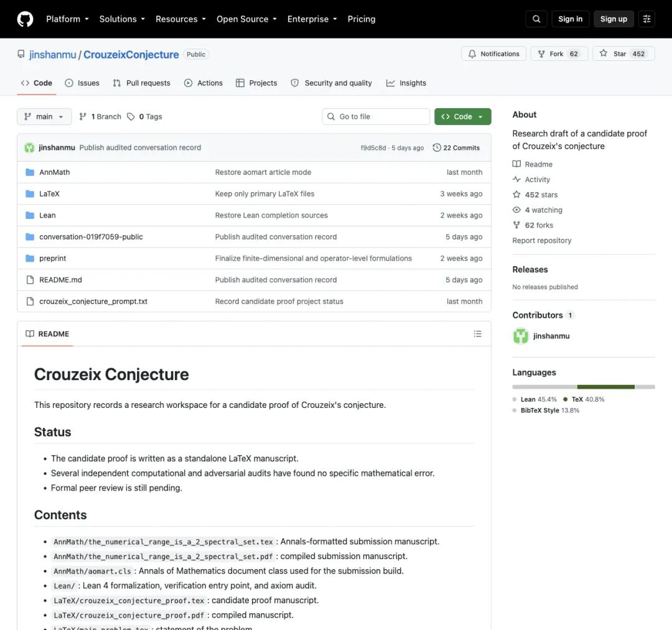Screen dimensions: 672x630
Task: Switch to the Issues tab
Action: (x=82, y=83)
